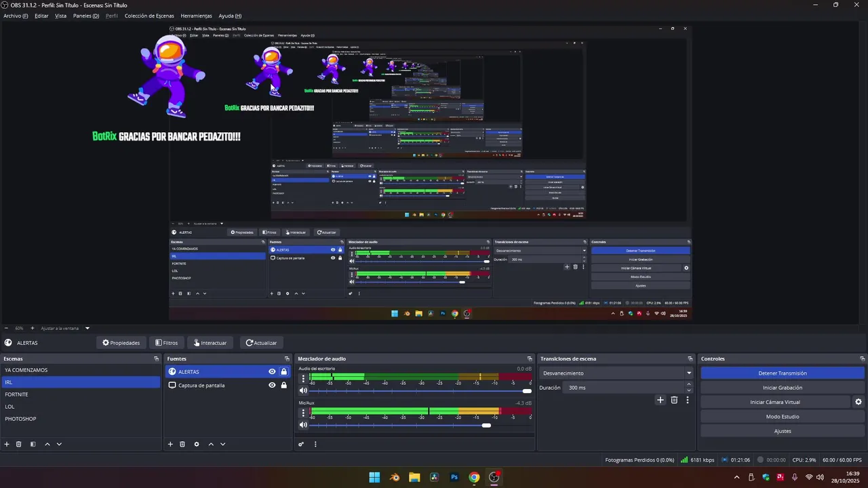The height and width of the screenshot is (488, 868).
Task: Click Detener Transmisión button
Action: (x=783, y=373)
